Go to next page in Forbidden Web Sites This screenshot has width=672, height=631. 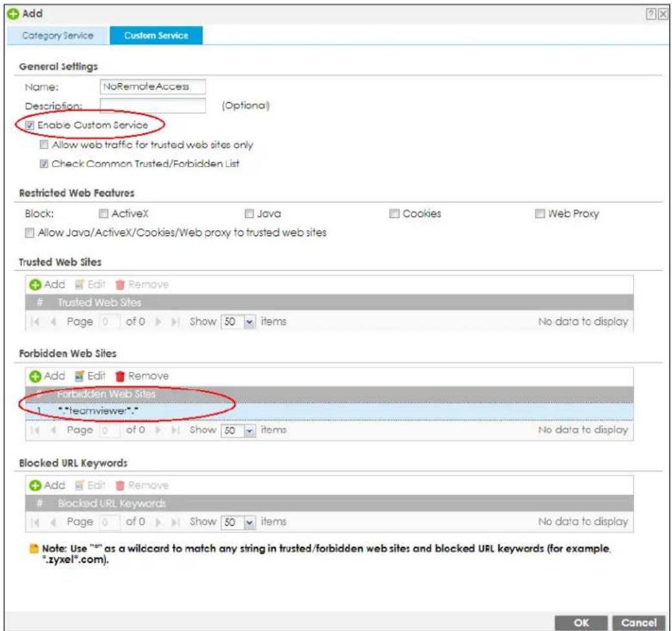[x=158, y=430]
